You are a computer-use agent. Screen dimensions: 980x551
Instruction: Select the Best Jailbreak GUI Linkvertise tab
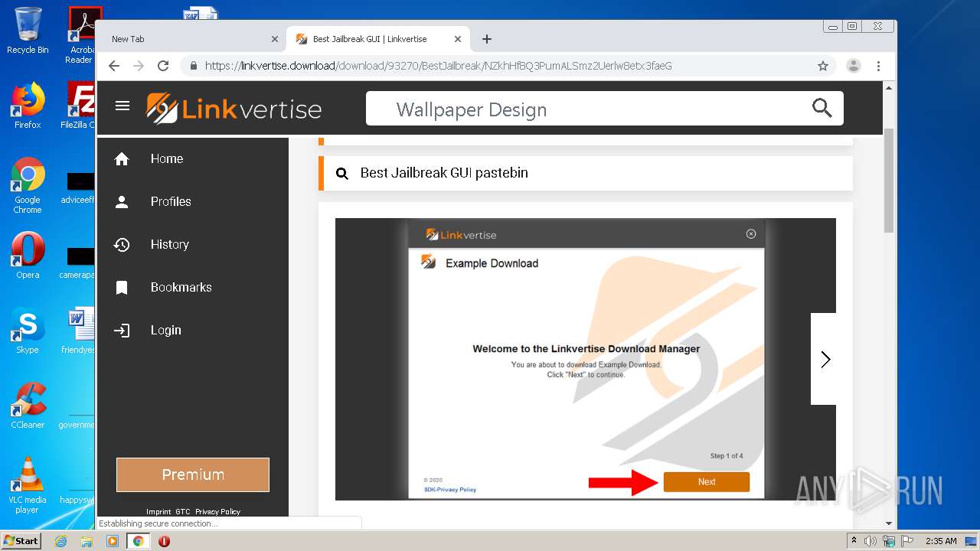378,39
